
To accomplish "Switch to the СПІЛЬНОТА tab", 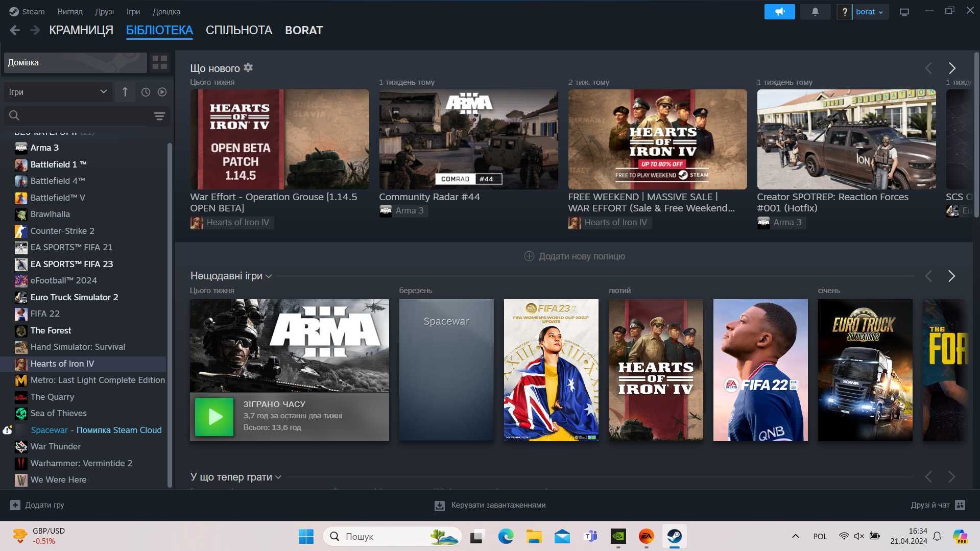I will (x=239, y=31).
